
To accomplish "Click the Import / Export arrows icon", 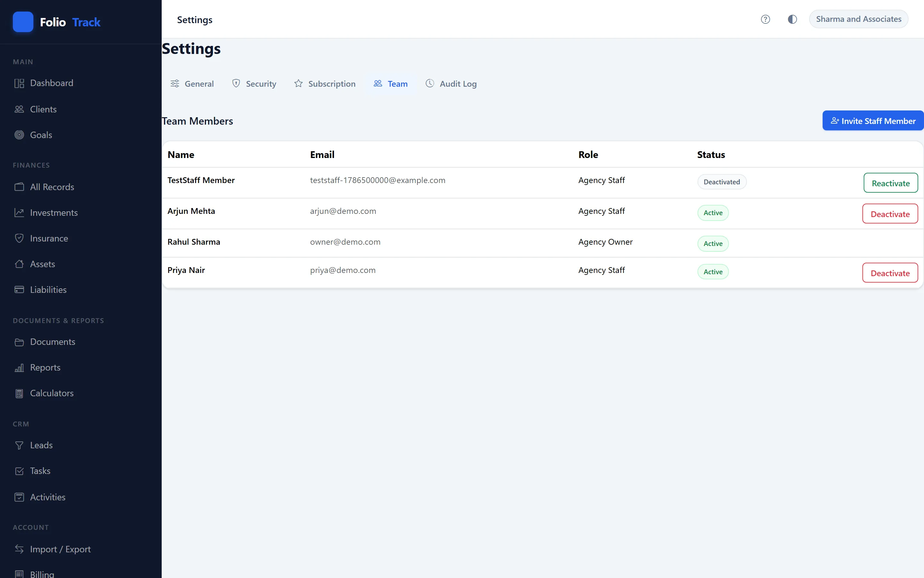I will (19, 549).
